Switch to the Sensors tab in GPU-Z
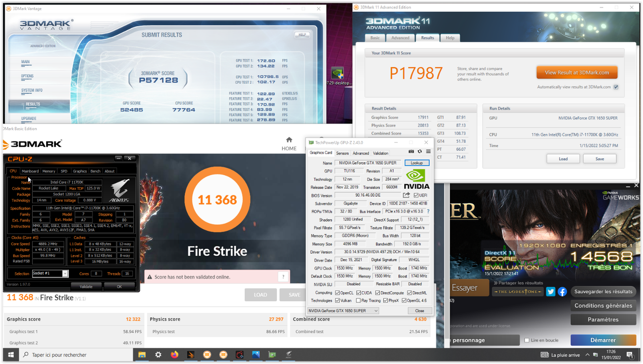The width and height of the screenshot is (643, 364). [343, 153]
